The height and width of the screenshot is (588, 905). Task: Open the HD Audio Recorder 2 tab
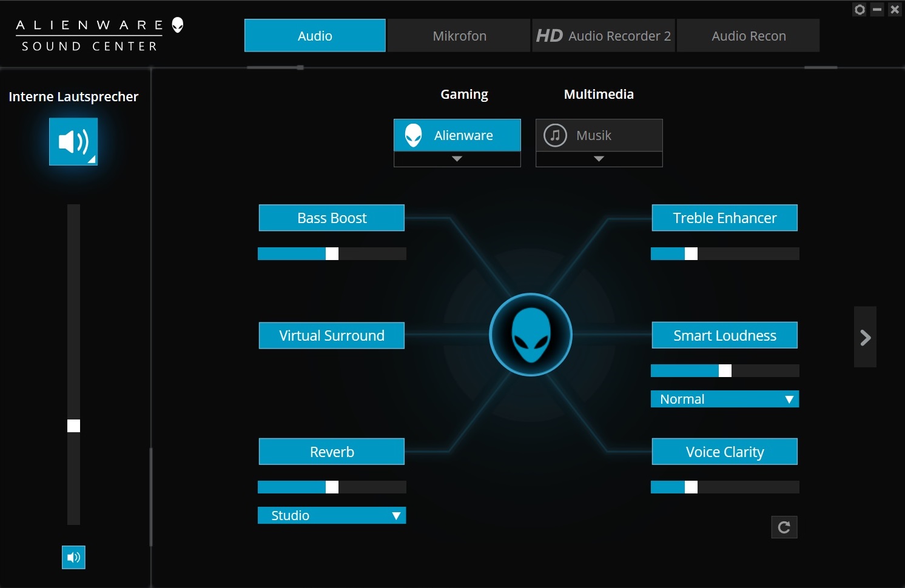tap(604, 36)
